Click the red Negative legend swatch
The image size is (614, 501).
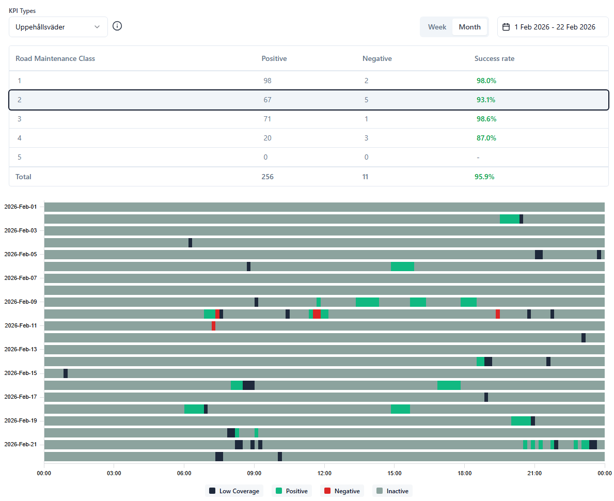click(327, 491)
